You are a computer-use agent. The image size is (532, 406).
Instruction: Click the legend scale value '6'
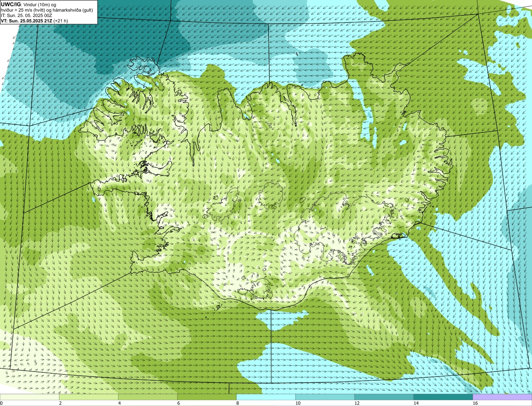[178, 403]
